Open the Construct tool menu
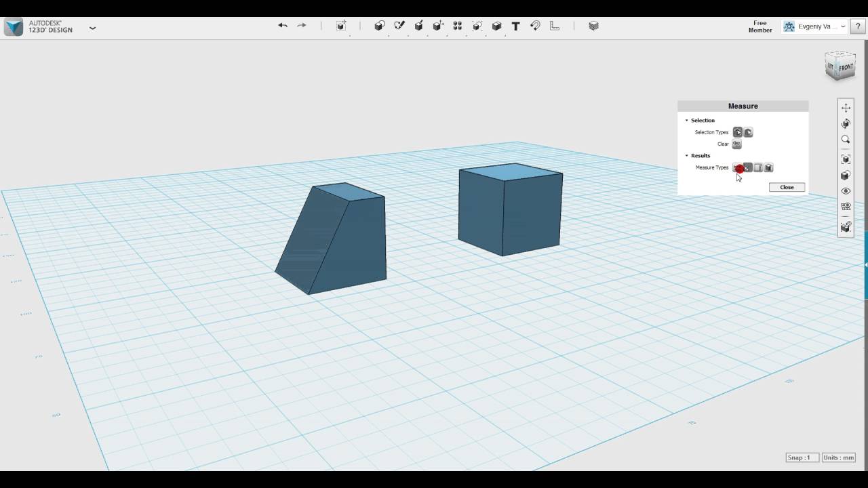 coord(419,26)
